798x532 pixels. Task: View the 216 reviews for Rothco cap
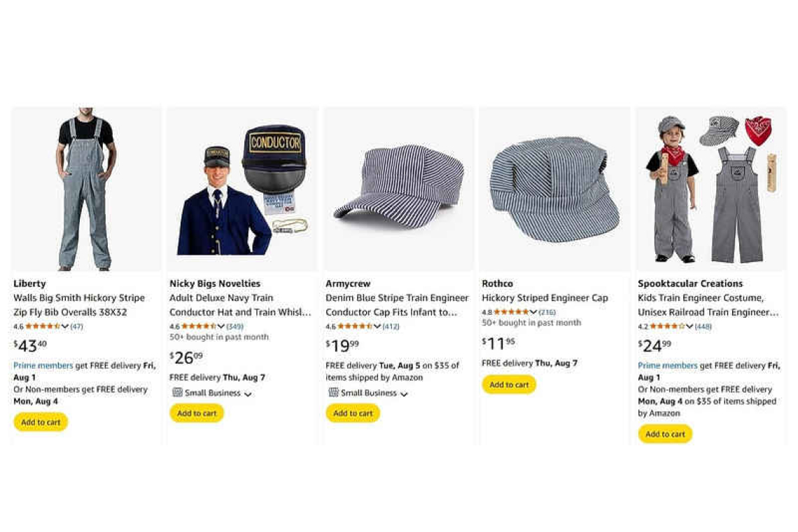click(x=547, y=312)
